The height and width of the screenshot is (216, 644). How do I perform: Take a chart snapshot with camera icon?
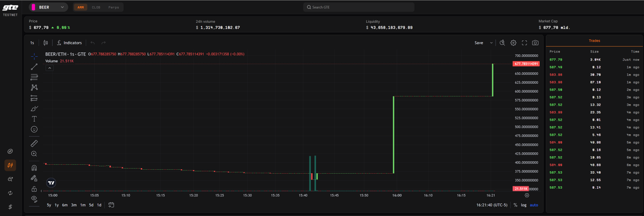point(535,42)
